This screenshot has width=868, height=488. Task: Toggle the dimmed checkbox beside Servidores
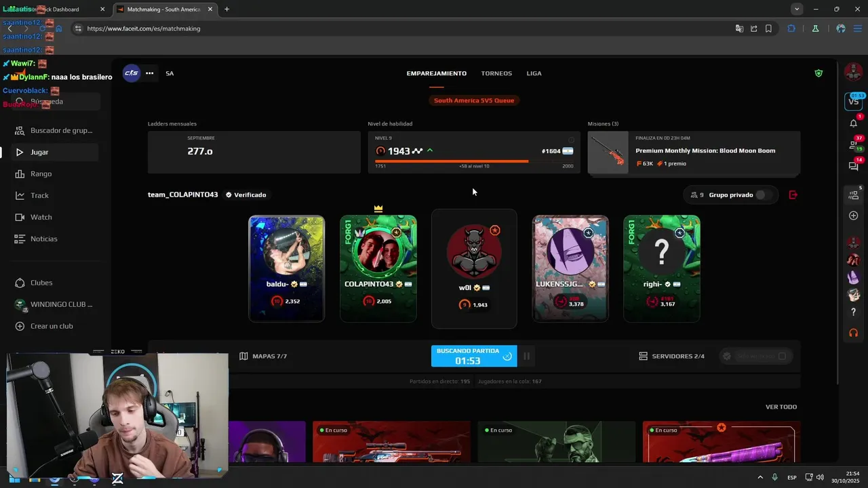click(x=782, y=357)
